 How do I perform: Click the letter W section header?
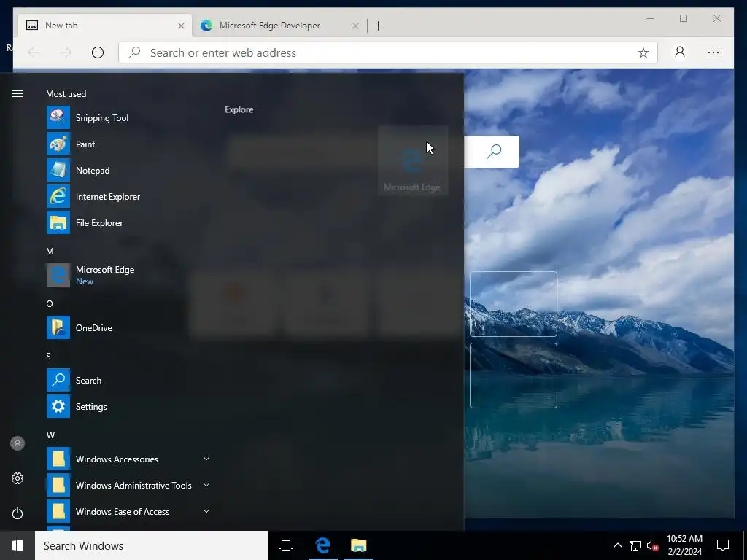pos(50,435)
